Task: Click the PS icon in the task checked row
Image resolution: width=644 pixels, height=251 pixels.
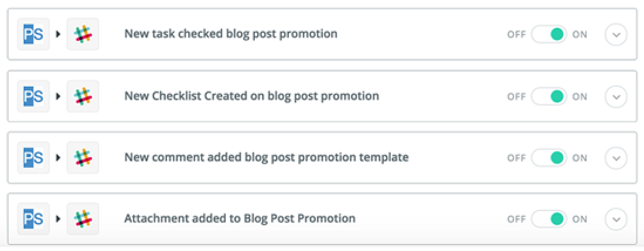Action: [33, 34]
